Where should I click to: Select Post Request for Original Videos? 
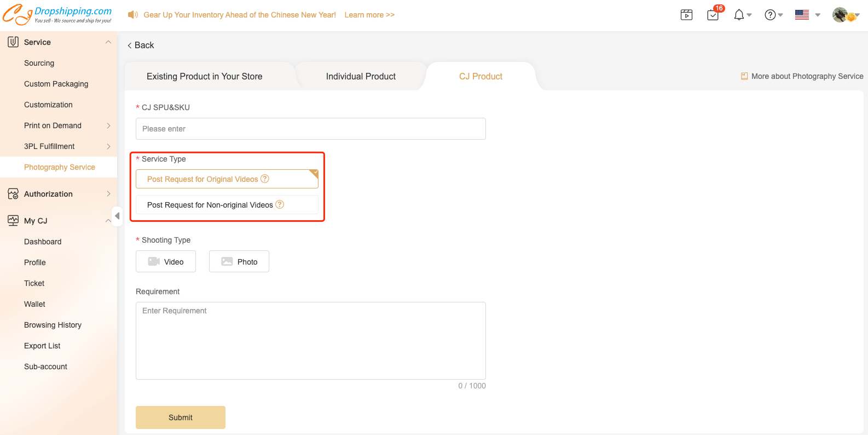coord(202,179)
